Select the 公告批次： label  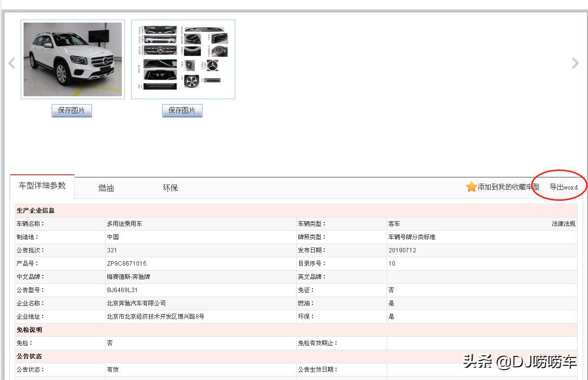[x=30, y=250]
